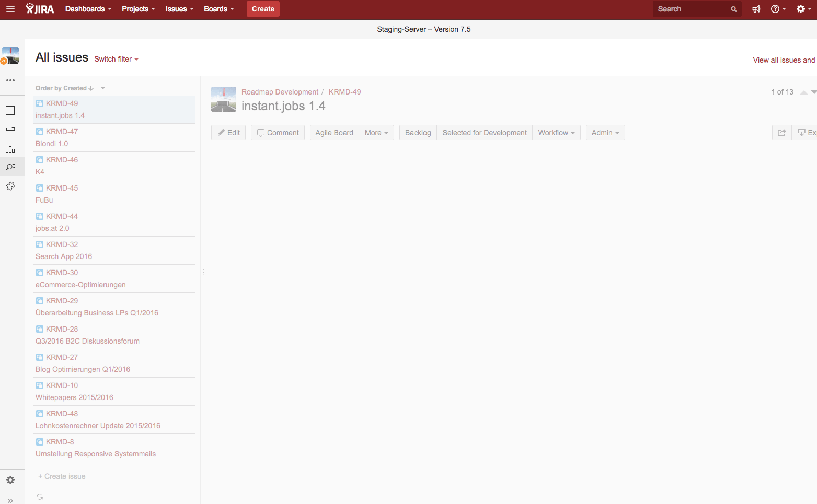Click the red Create button

(263, 9)
